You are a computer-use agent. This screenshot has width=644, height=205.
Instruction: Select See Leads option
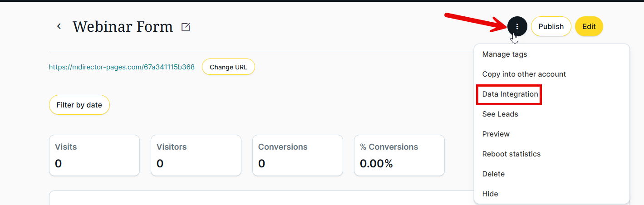[500, 114]
